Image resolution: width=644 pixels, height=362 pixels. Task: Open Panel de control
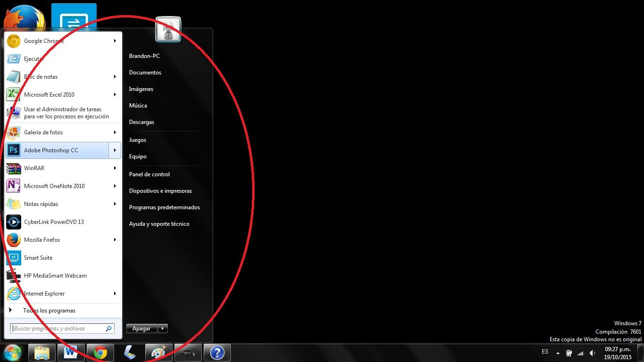point(149,174)
